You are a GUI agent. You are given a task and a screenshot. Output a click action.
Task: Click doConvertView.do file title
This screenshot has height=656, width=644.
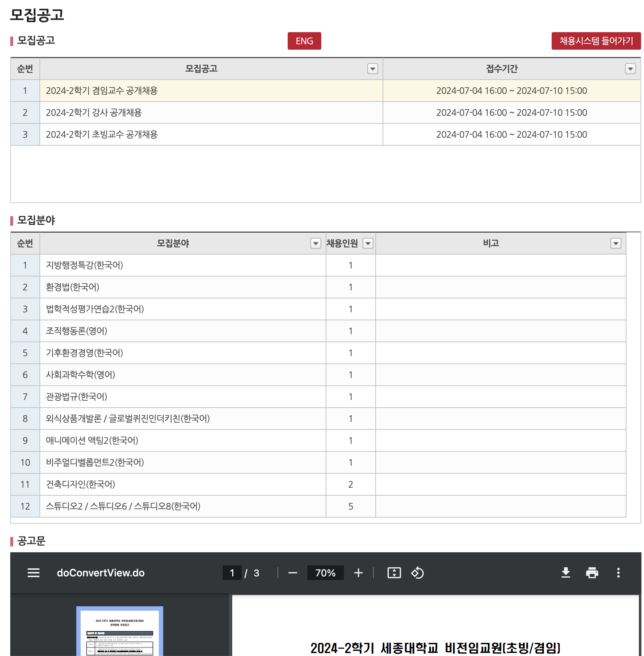(101, 573)
